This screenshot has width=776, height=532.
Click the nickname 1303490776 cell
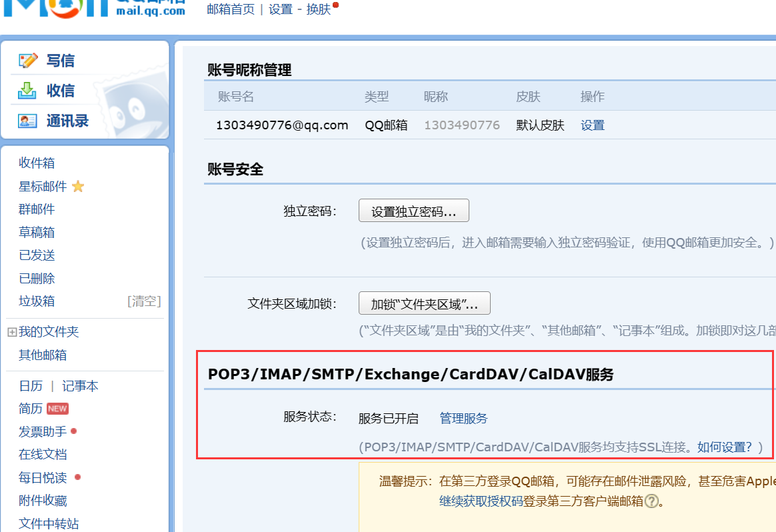[x=462, y=125]
